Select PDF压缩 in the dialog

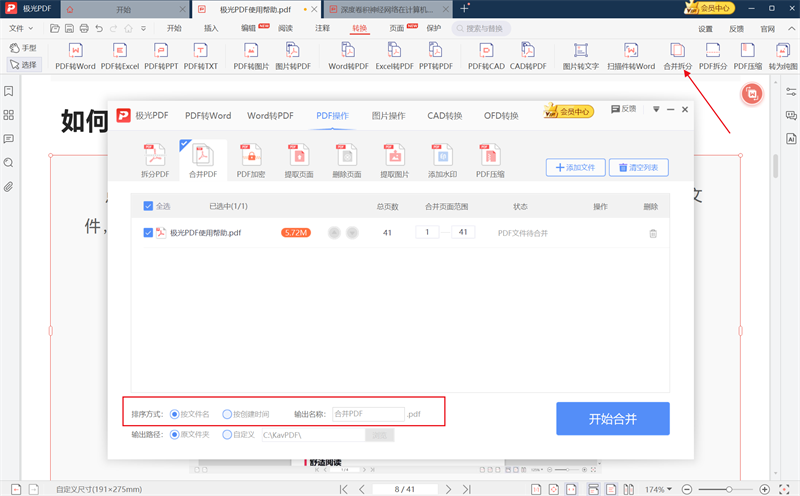coord(490,160)
